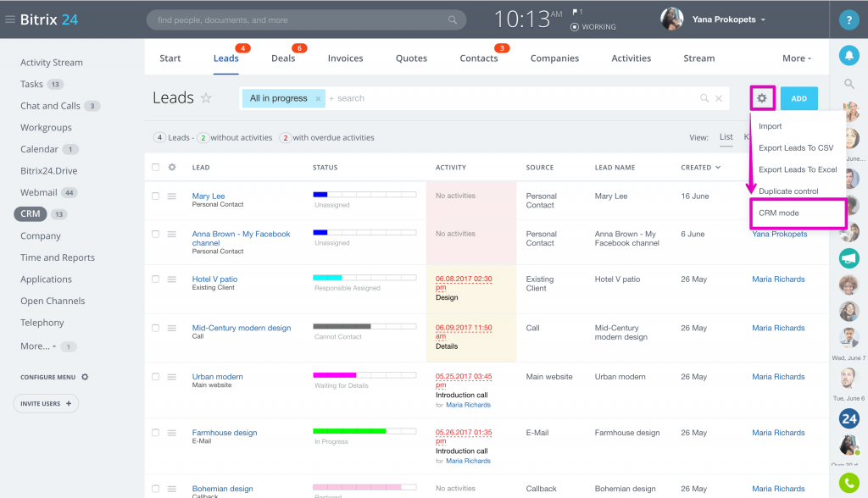Select Import from the settings menu

770,126
